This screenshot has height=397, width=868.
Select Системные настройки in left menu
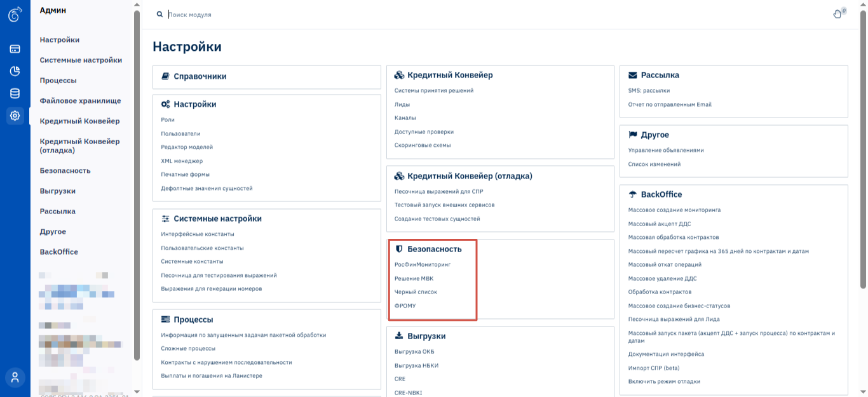point(81,60)
